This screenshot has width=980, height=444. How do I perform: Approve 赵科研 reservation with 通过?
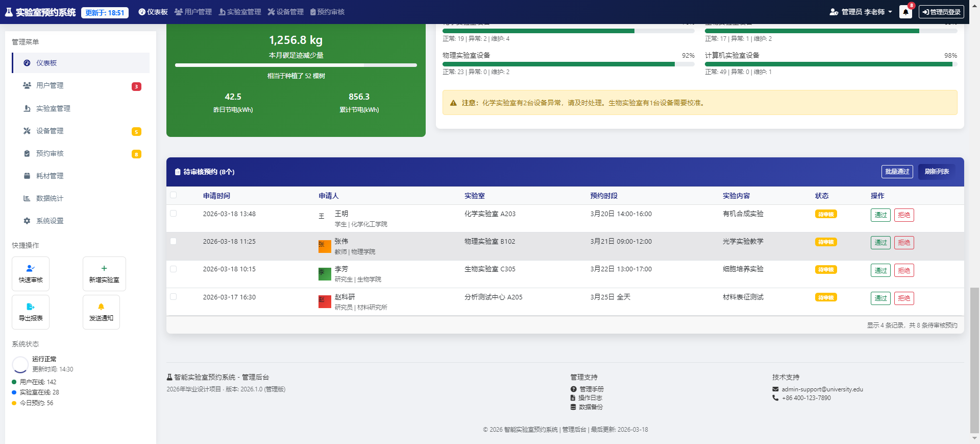click(x=880, y=298)
